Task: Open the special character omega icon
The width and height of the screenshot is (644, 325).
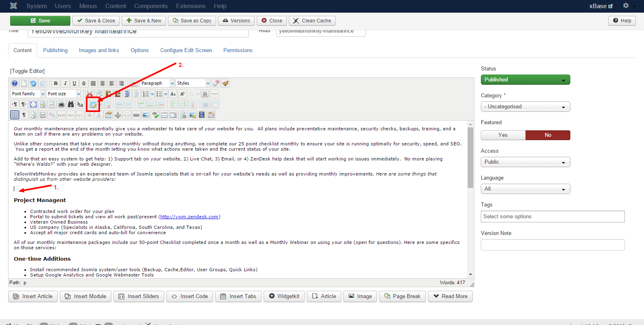Action: coord(205,94)
